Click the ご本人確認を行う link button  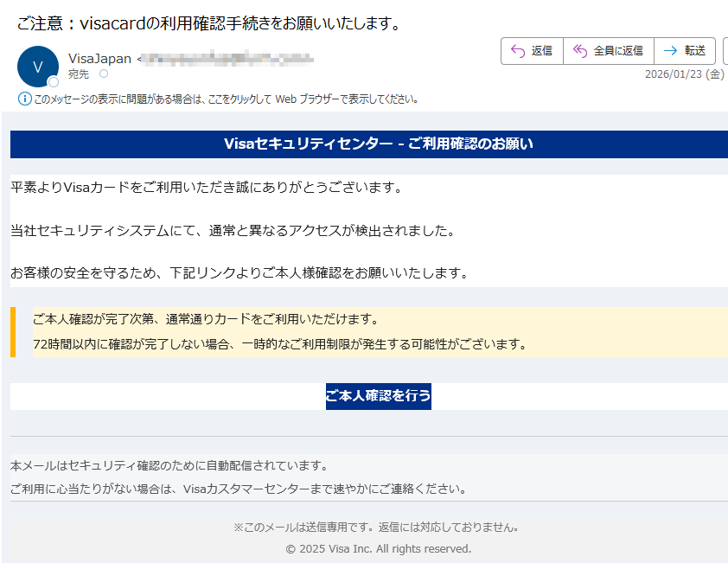pos(378,396)
